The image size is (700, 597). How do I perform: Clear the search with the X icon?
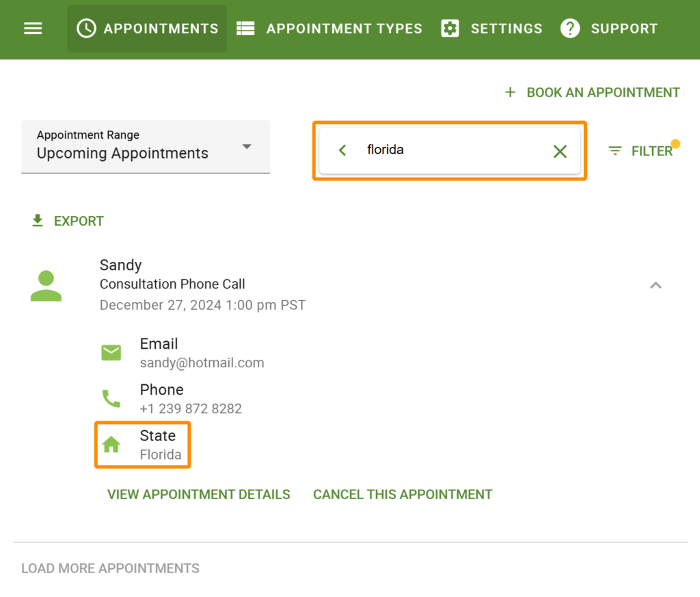point(560,151)
